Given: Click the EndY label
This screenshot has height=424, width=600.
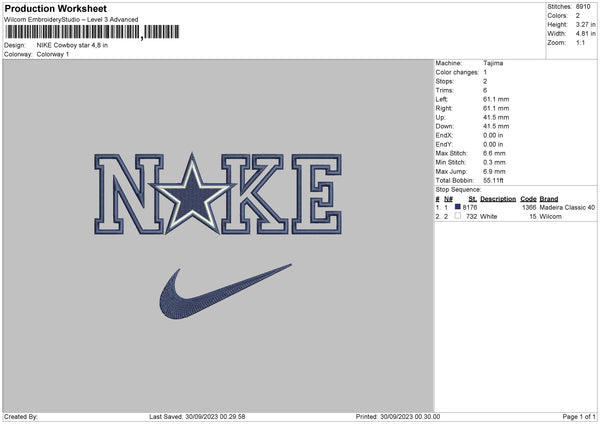Looking at the screenshot, I should pos(444,145).
